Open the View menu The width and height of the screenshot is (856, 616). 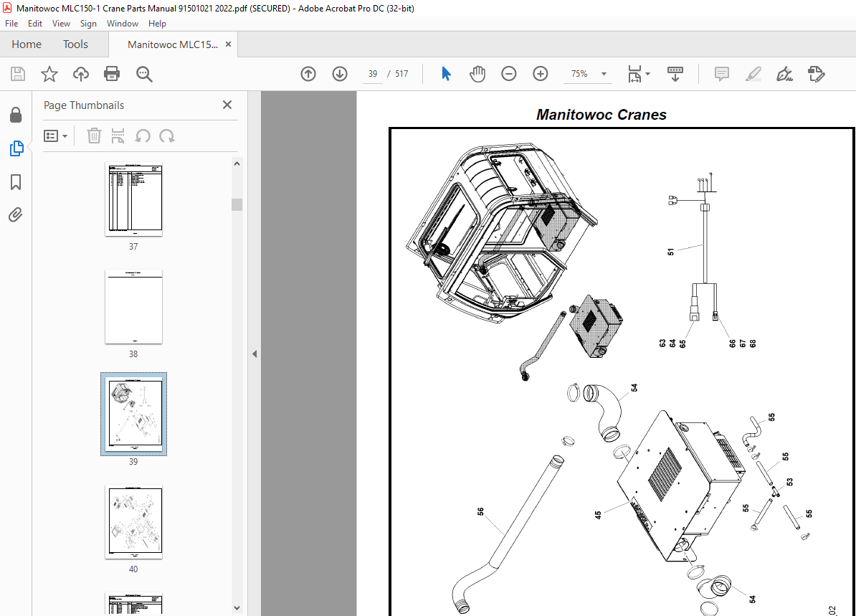tap(61, 24)
